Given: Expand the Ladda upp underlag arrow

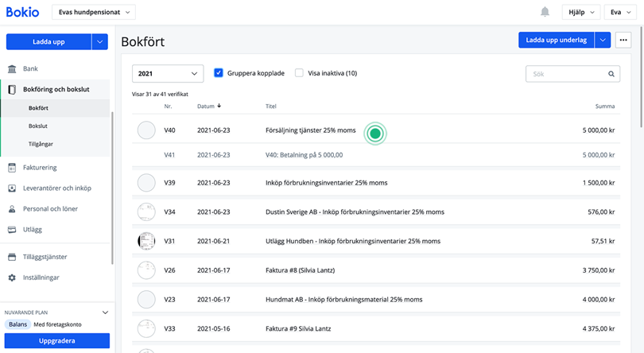Looking at the screenshot, I should (603, 40).
